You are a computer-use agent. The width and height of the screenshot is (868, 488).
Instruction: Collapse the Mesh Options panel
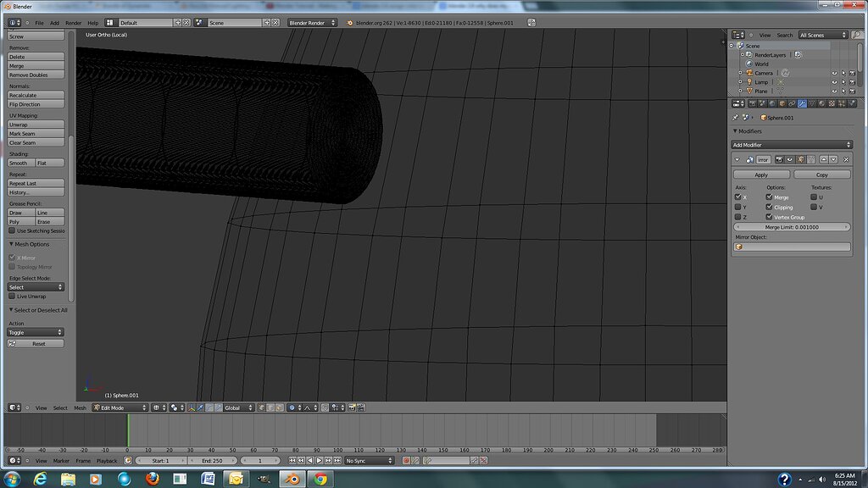click(x=11, y=244)
